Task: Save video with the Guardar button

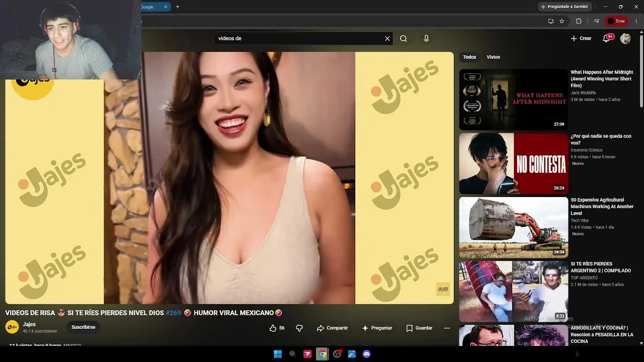Action: [x=419, y=328]
